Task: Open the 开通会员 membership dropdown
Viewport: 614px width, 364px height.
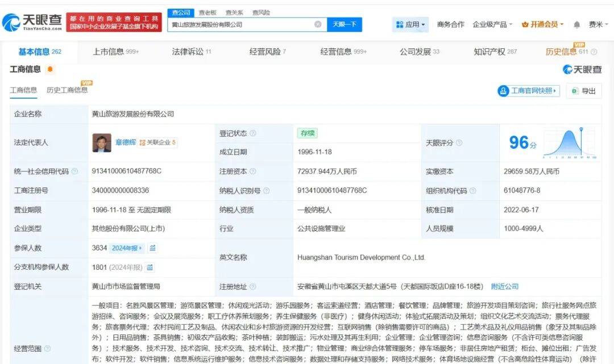Action: pos(542,24)
